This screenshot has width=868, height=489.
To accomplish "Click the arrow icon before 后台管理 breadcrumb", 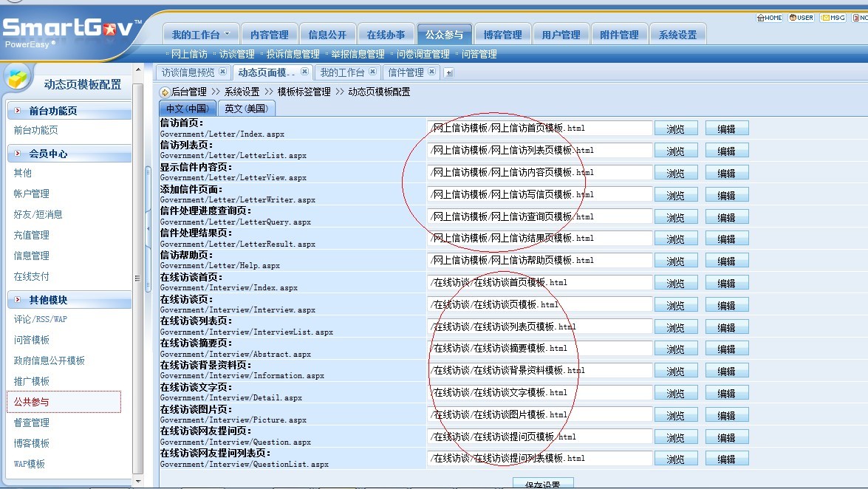I will (165, 92).
